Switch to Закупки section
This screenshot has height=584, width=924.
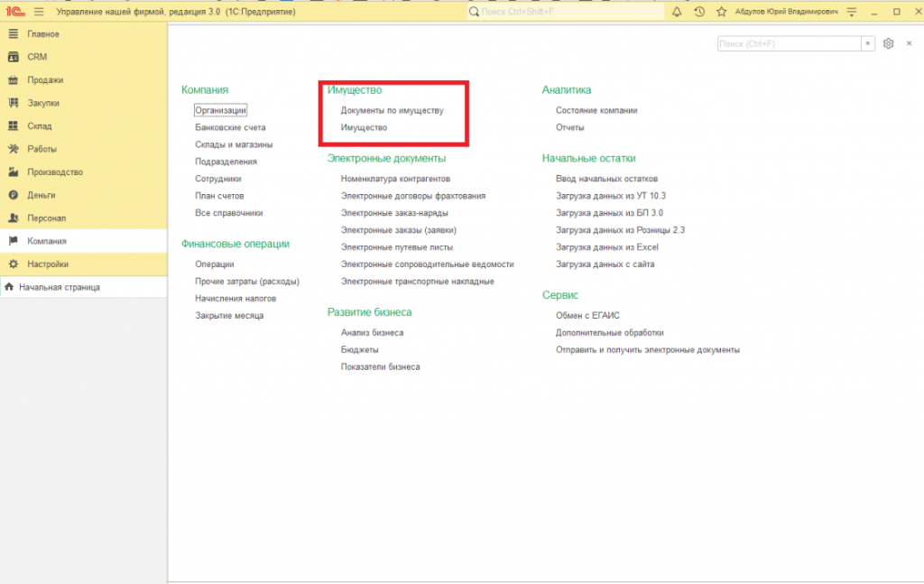pos(83,103)
